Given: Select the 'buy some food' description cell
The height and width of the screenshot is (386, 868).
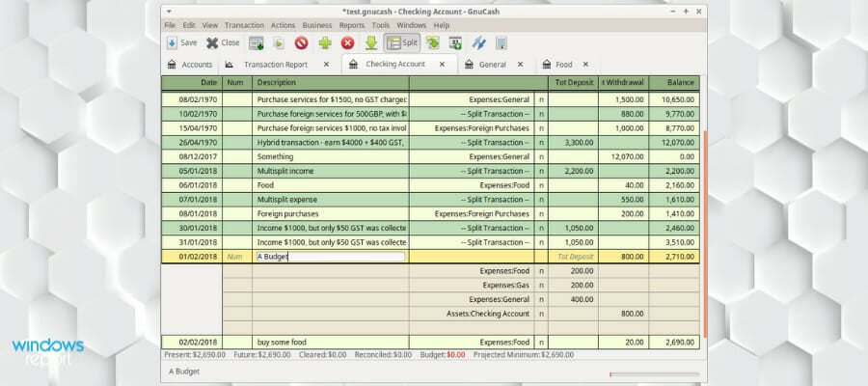Looking at the screenshot, I should click(331, 343).
